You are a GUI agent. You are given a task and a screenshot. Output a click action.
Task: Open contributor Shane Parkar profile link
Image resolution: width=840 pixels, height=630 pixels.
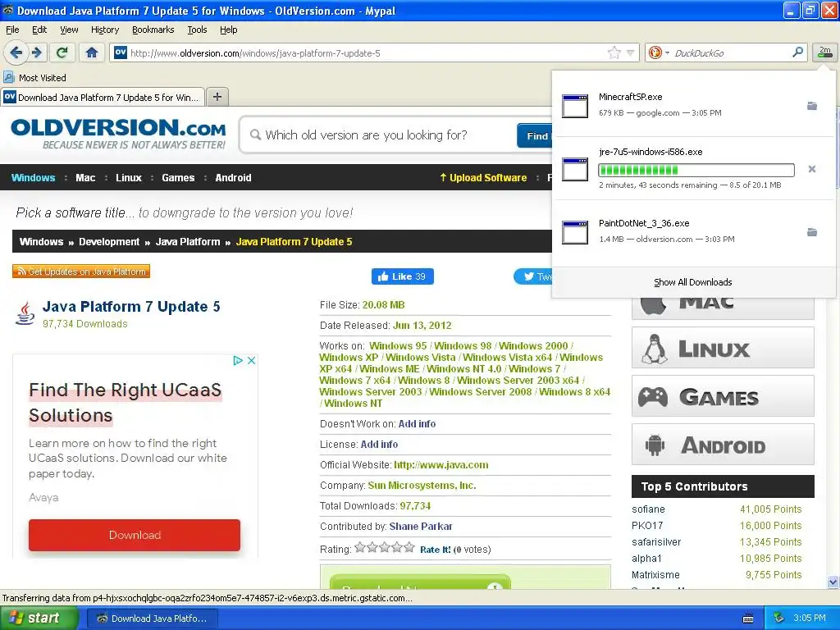tap(421, 526)
